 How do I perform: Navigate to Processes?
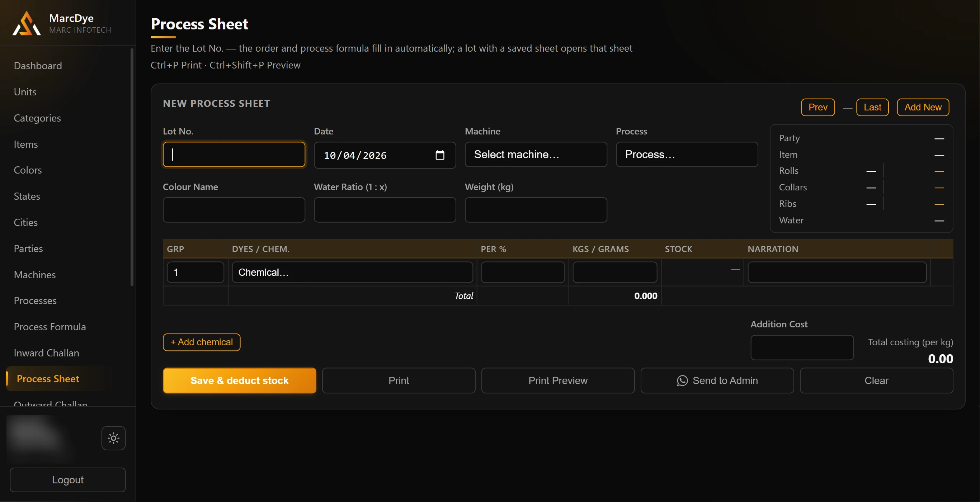coord(35,300)
